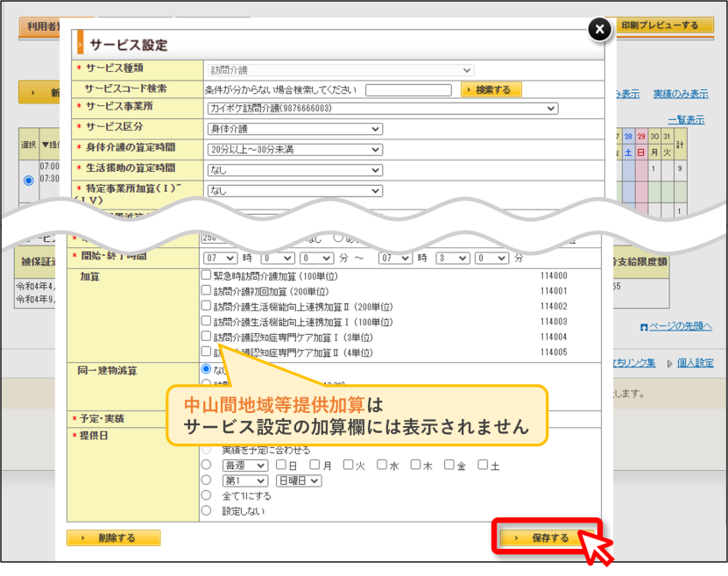
Task: Enable 訪問介護認知症専門ケア加算Ⅰ checkbox
Action: pyautogui.click(x=206, y=336)
